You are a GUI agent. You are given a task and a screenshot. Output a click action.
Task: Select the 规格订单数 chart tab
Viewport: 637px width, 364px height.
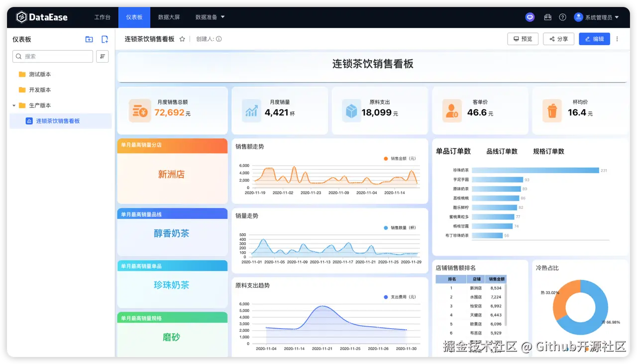pos(548,151)
